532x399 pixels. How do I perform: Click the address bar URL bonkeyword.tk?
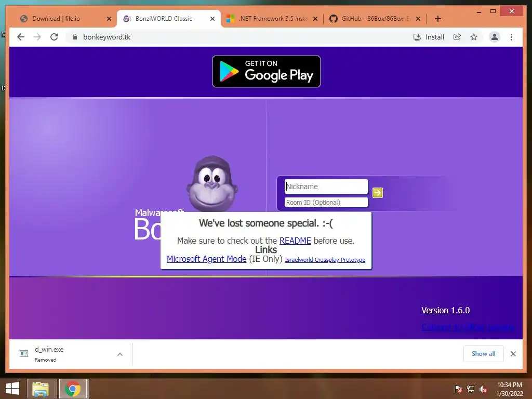(x=107, y=37)
